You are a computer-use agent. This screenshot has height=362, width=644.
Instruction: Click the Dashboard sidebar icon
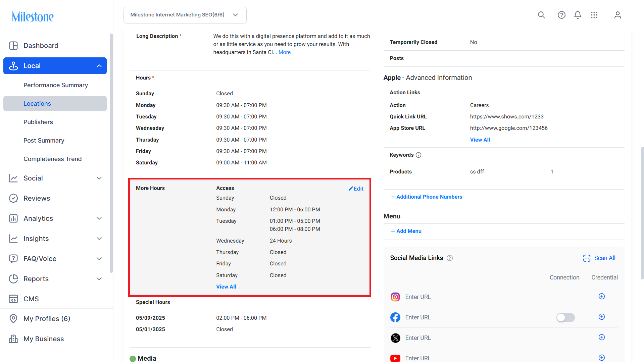pos(13,46)
